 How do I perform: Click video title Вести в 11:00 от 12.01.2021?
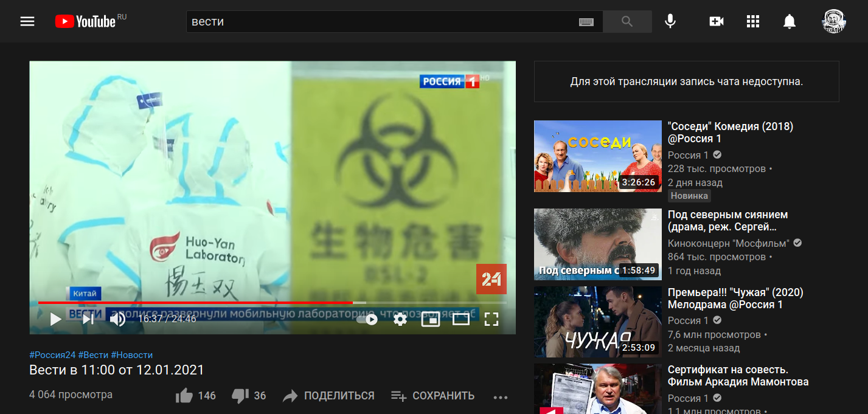point(117,370)
